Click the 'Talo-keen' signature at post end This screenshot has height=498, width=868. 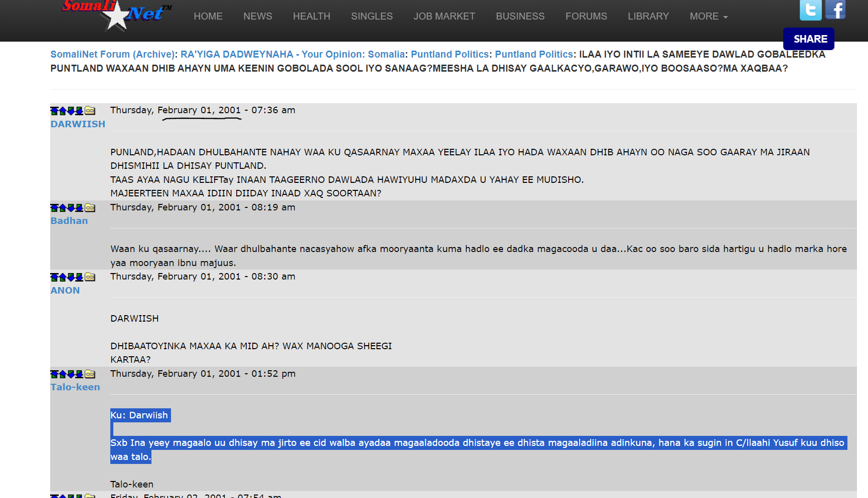(132, 484)
